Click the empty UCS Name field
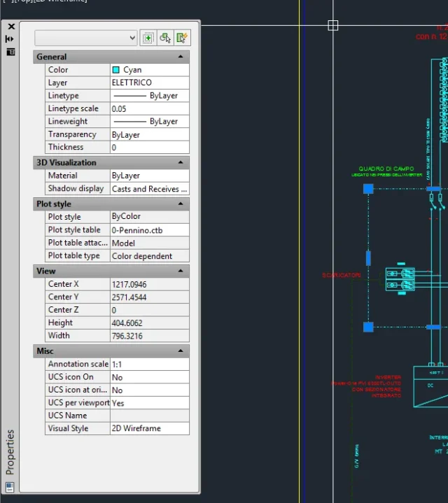Viewport: 448px width, 503px height. click(150, 416)
